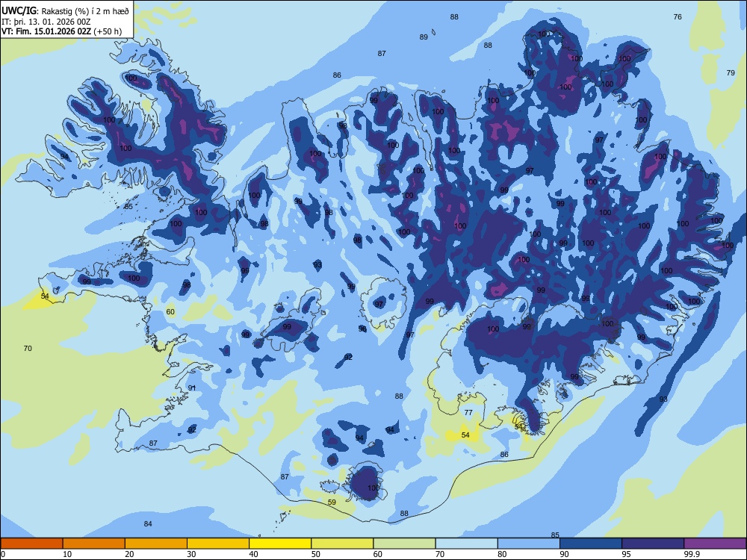This screenshot has height=560, width=747.
Task: Click the medium blue 90–95 legend swatch
Action: coord(591,544)
